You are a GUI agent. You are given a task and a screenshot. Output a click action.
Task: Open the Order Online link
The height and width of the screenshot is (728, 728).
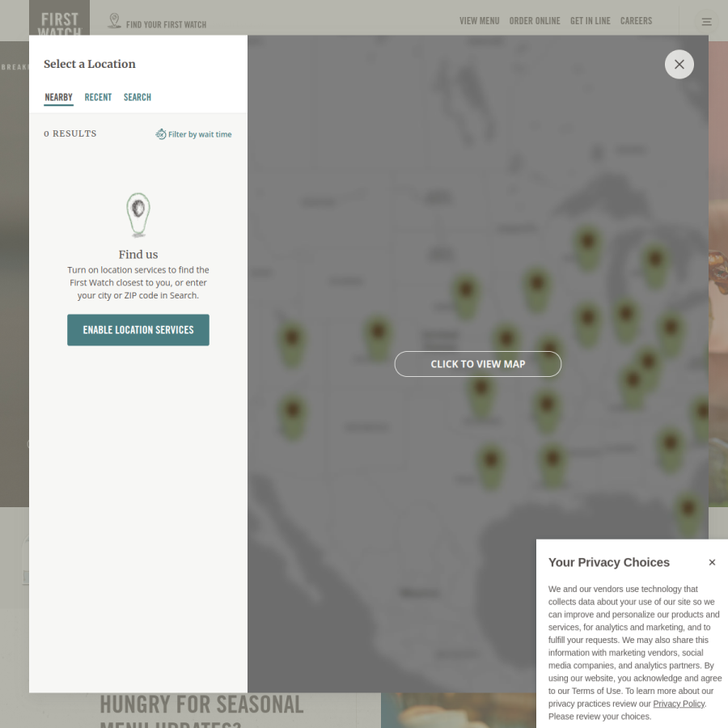coord(535,21)
